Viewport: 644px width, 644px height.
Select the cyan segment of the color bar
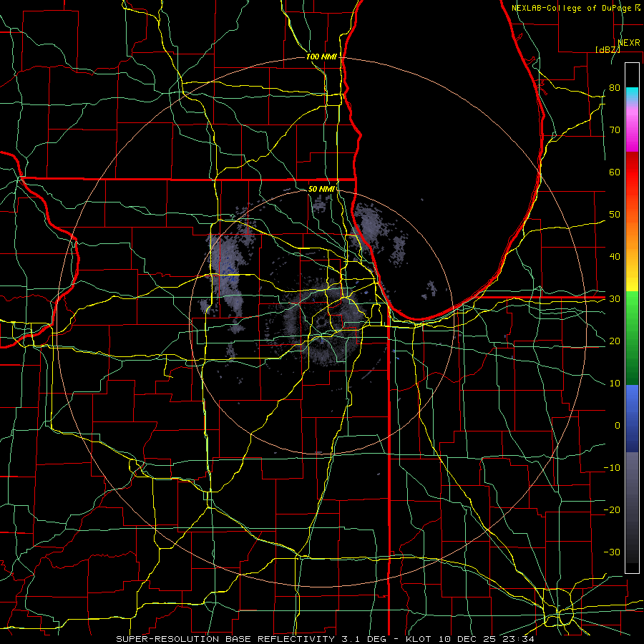[632, 94]
